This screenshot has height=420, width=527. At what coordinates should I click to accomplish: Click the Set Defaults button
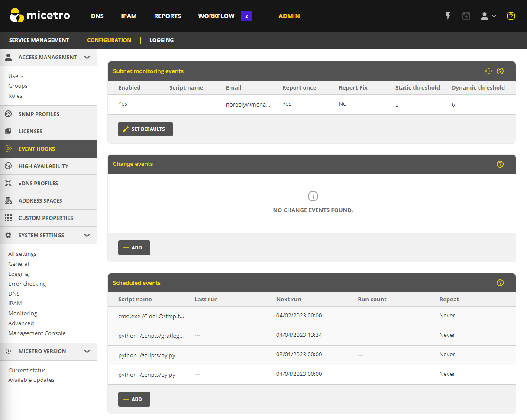coord(145,129)
